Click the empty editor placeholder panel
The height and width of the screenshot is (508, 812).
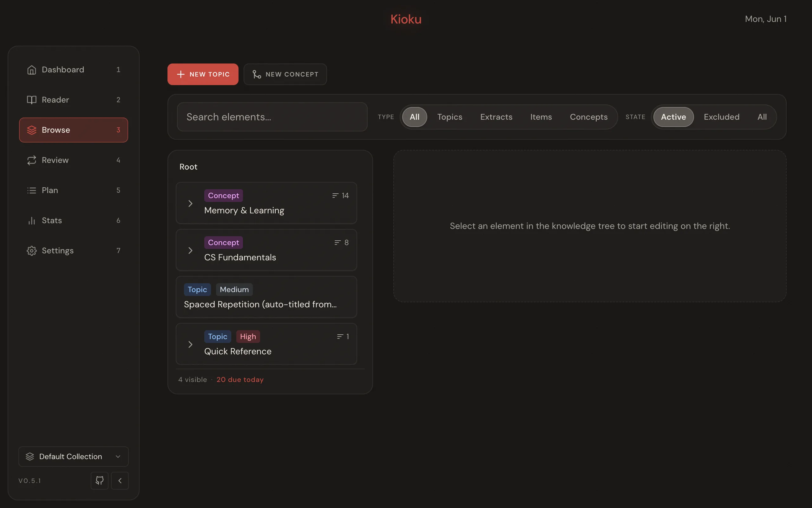point(590,226)
